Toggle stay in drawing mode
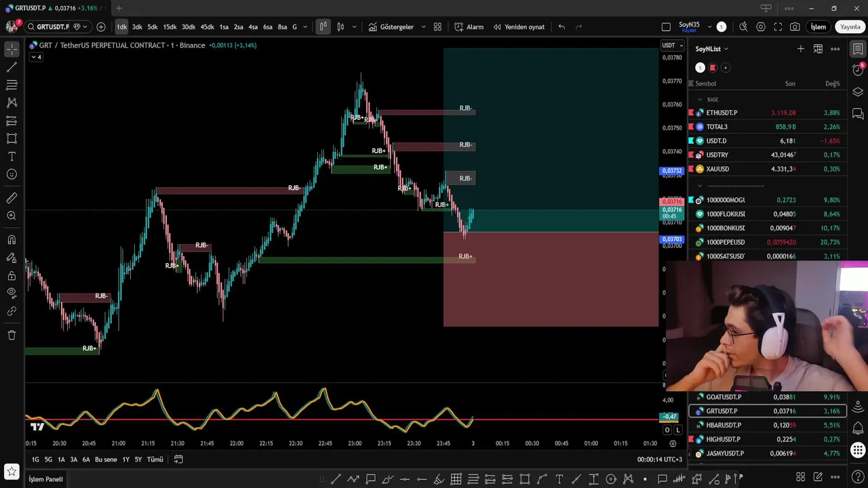This screenshot has width=868, height=488. [12, 258]
